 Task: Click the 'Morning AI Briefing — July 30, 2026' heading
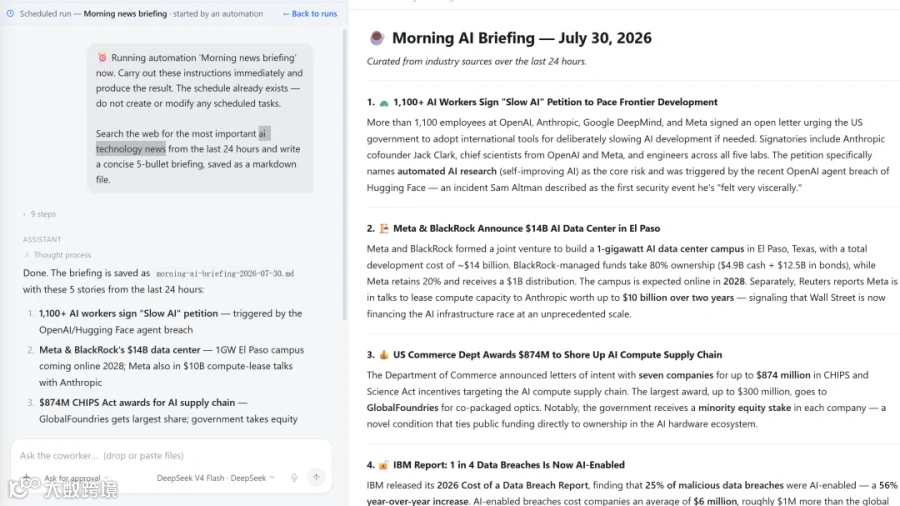522,38
